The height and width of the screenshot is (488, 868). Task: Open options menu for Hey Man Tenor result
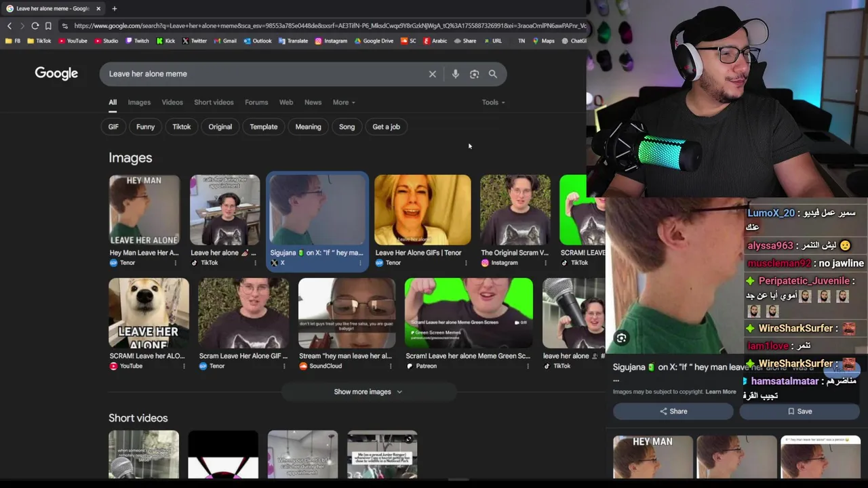click(175, 263)
